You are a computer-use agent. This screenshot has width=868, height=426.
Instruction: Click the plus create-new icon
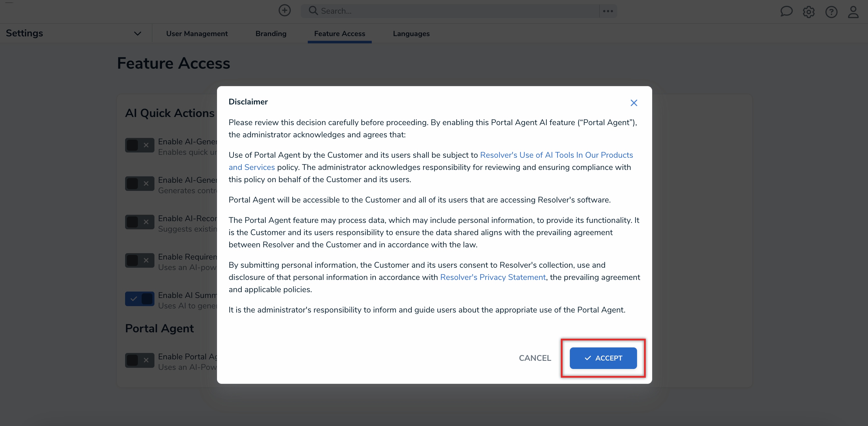pos(284,10)
